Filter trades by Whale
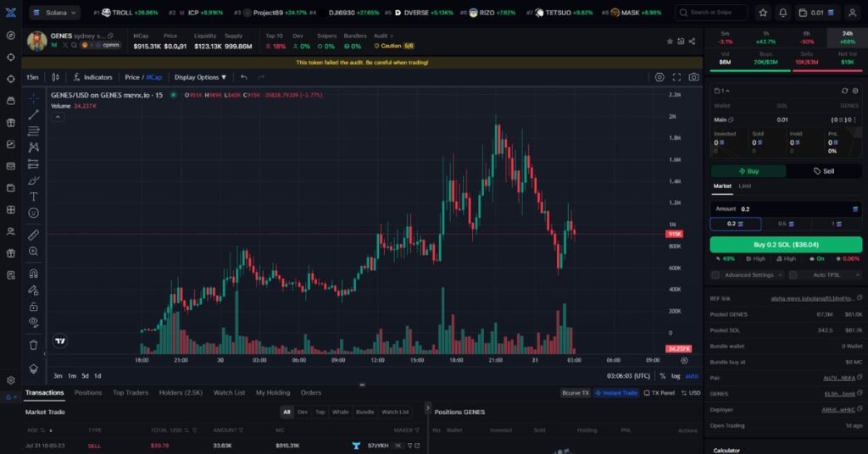This screenshot has height=454, width=868. [341, 412]
